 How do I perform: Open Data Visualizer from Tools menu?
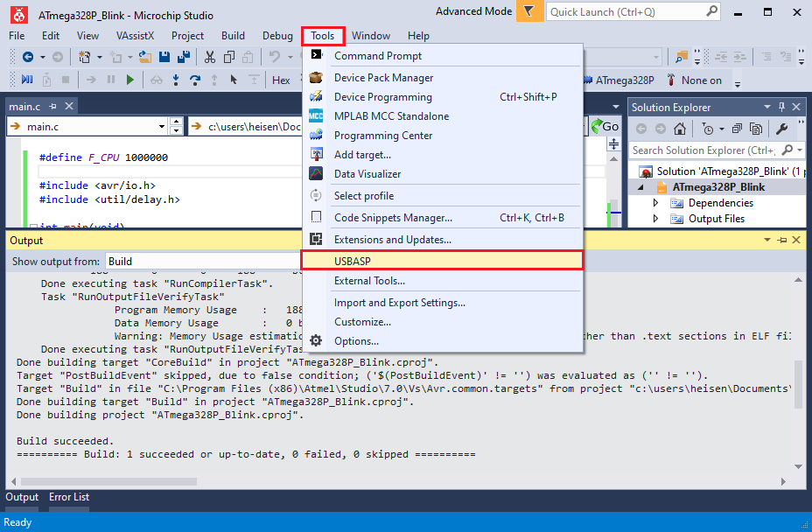coord(443,174)
